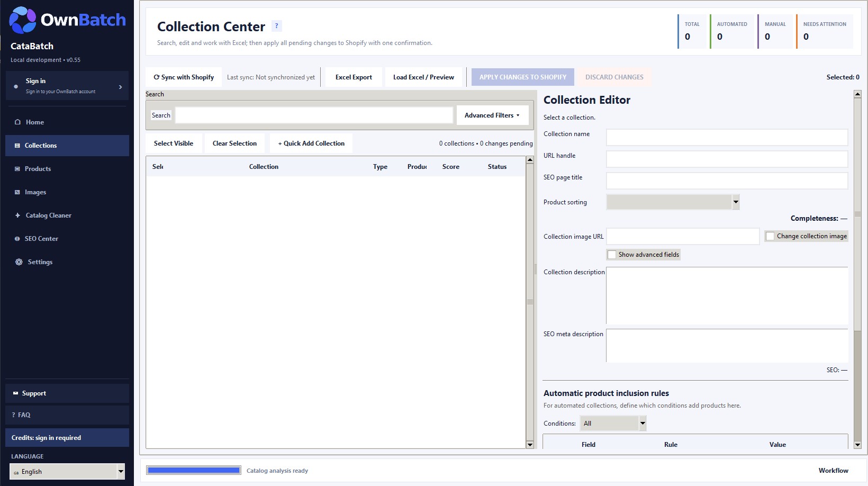868x486 pixels.
Task: Click the Collections list icon
Action: point(17,146)
